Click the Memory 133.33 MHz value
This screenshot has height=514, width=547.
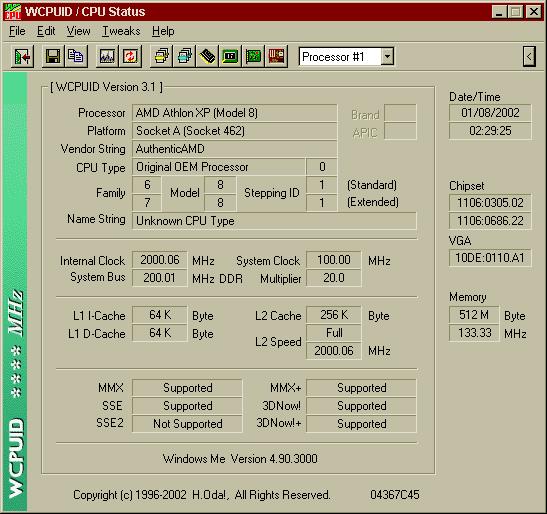pyautogui.click(x=474, y=333)
